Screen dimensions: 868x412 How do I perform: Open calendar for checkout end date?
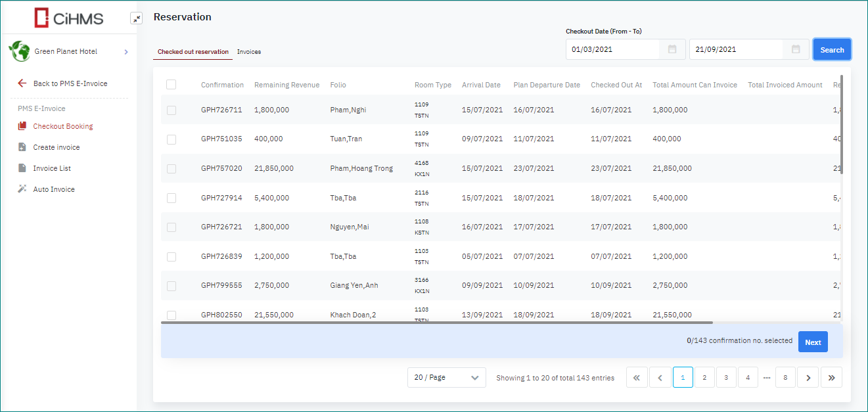coord(796,49)
